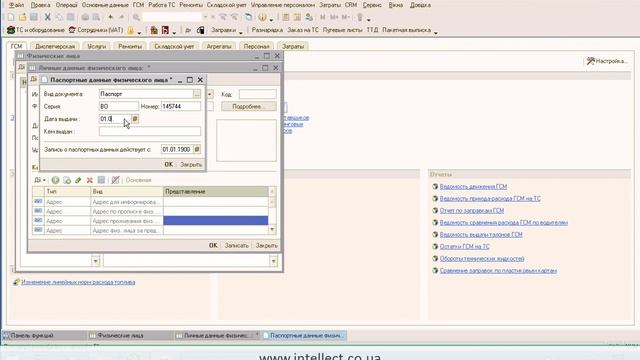
Task: Click the Print preview toolbar icon
Action: (96, 17)
